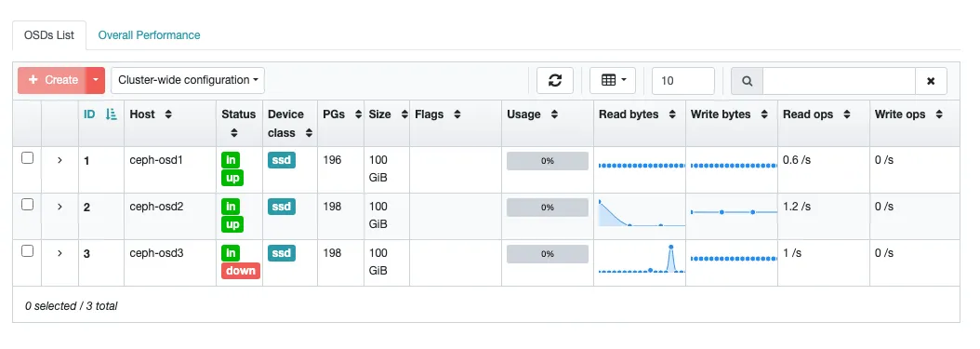This screenshot has height=349, width=980.
Task: Click ssd badge in ceph-osd1 row
Action: 282,160
